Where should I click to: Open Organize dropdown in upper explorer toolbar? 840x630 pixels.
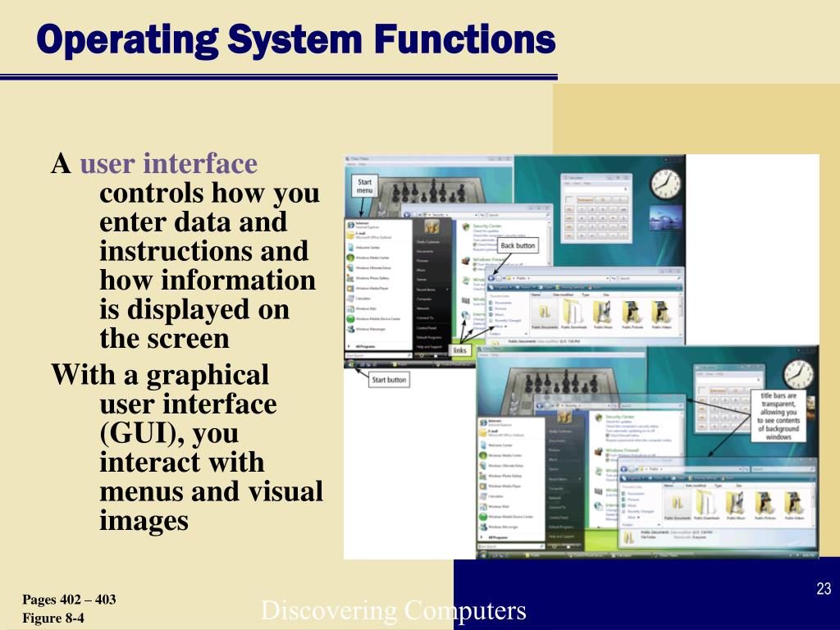pyautogui.click(x=501, y=287)
